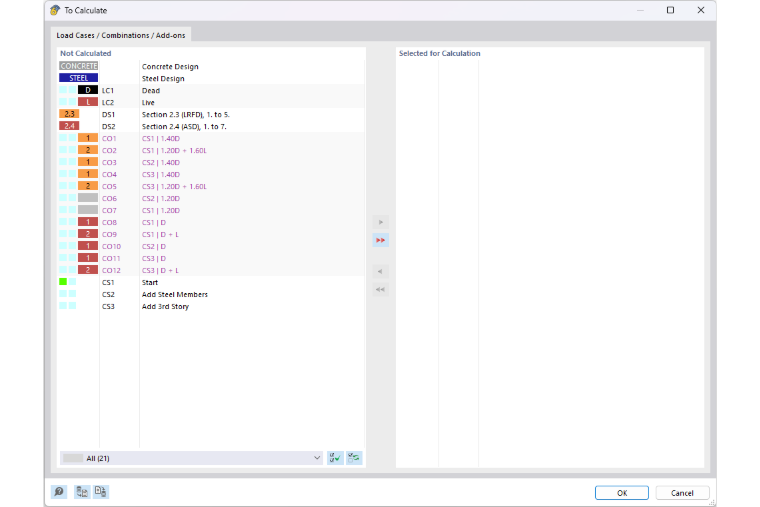This screenshot has width=760, height=507.
Task: Select CO3 CS2 | 1.40D row
Action: point(211,162)
